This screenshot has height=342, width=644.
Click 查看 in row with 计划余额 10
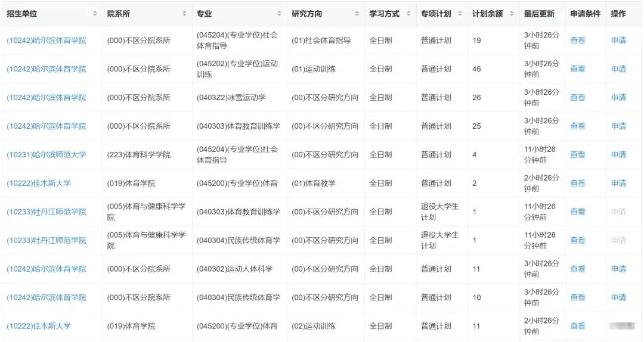577,297
